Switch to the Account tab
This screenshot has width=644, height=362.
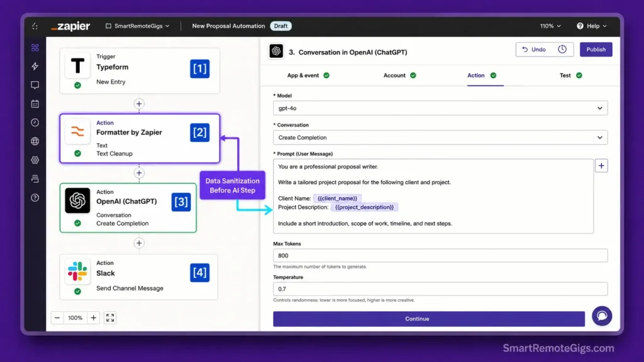(x=399, y=75)
